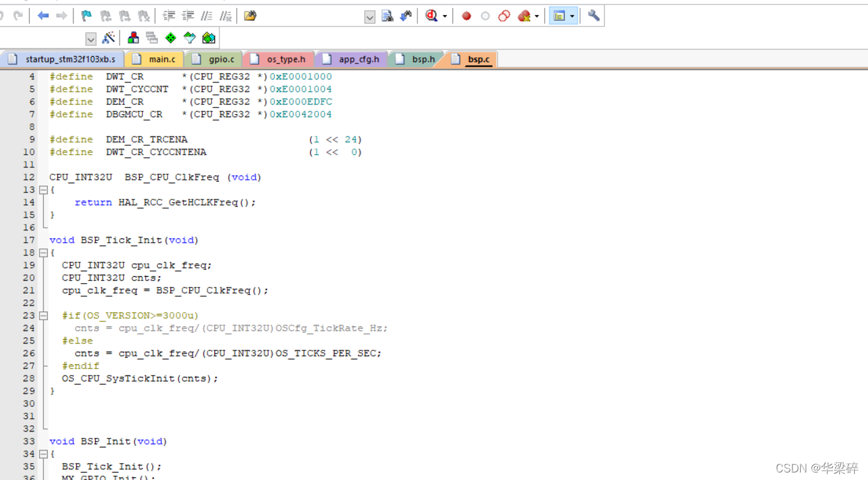Switch to the gpio.c tab
Image resolution: width=868 pixels, height=480 pixels.
pos(214,59)
